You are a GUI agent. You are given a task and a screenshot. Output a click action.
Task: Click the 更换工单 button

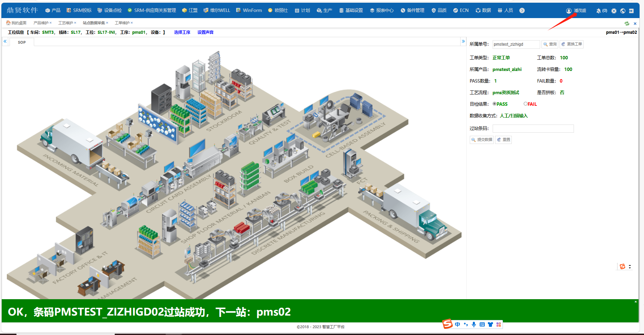click(572, 44)
